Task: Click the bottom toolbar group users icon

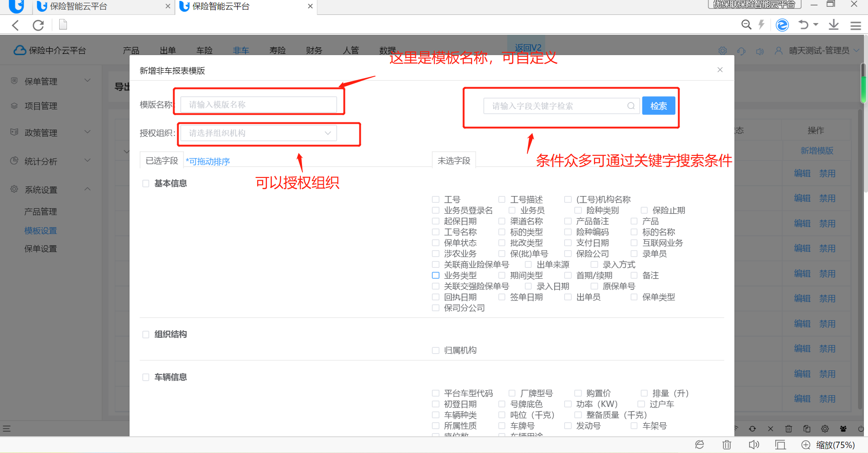Action: [x=843, y=429]
